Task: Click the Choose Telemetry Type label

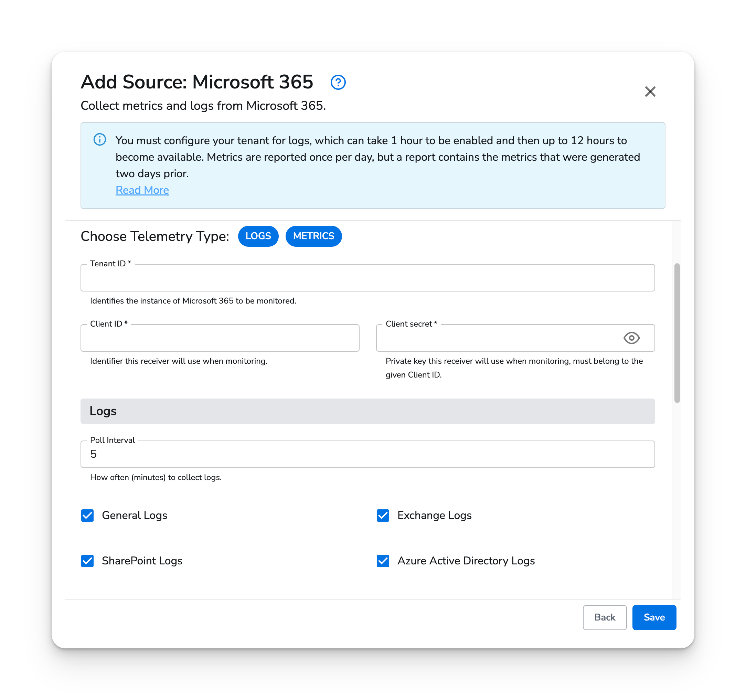Action: (x=154, y=236)
